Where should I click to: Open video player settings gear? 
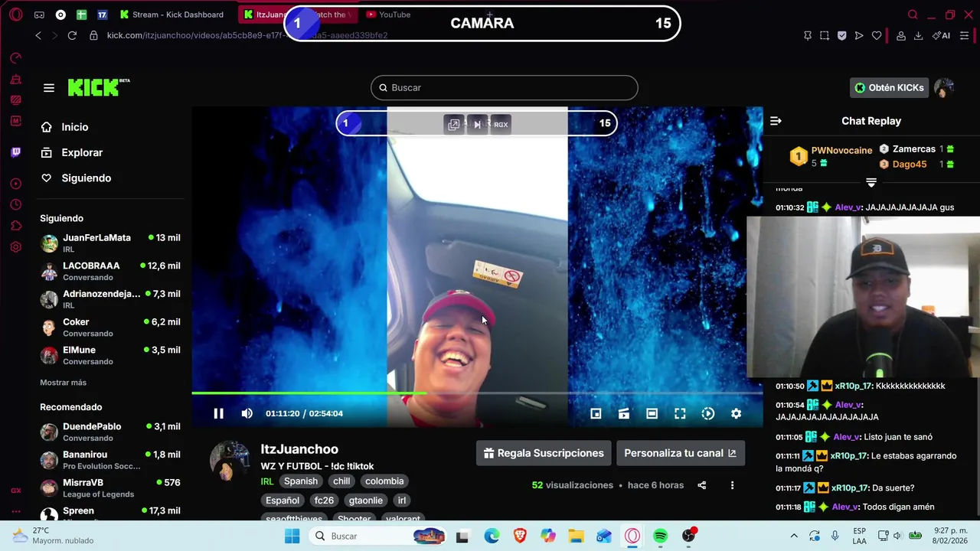(736, 413)
